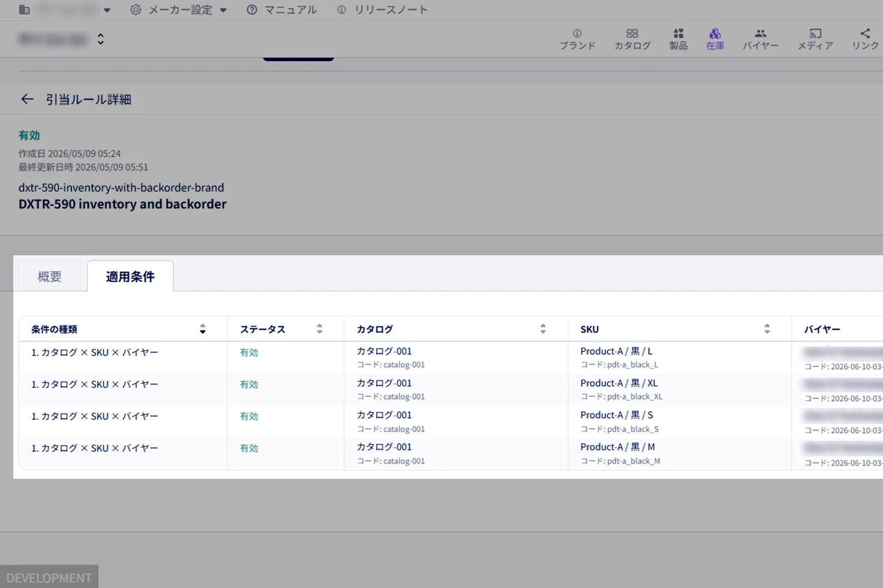This screenshot has width=883, height=588.
Task: Click the organization building icon at top left
Action: (x=24, y=10)
